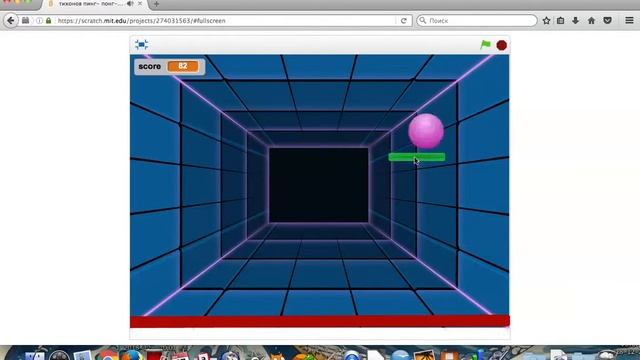Stop the project with the red stop button
640x360 pixels.
click(x=502, y=45)
